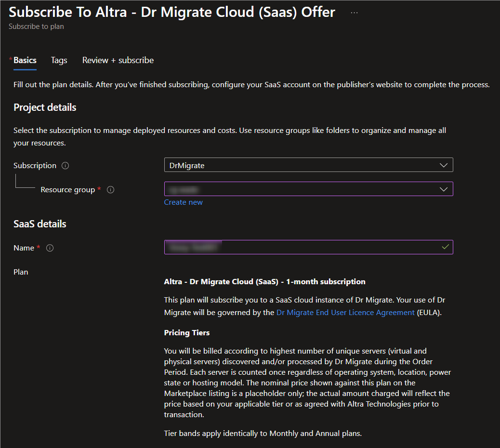
Task: Click the Tier bands apply identically sentence
Action: [263, 434]
